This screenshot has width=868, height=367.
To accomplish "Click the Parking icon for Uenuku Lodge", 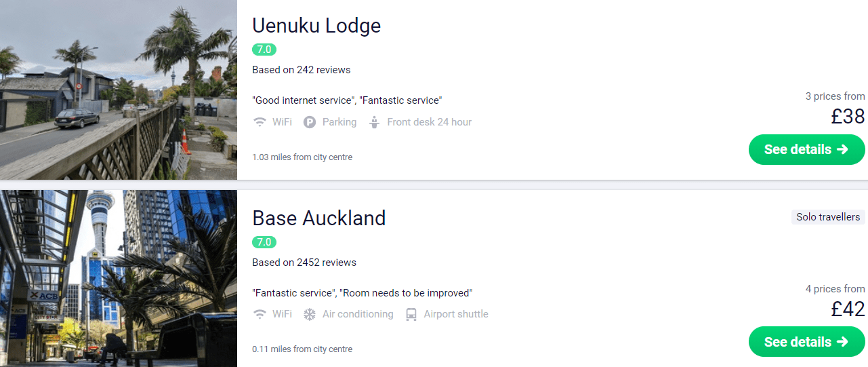I will tap(310, 122).
